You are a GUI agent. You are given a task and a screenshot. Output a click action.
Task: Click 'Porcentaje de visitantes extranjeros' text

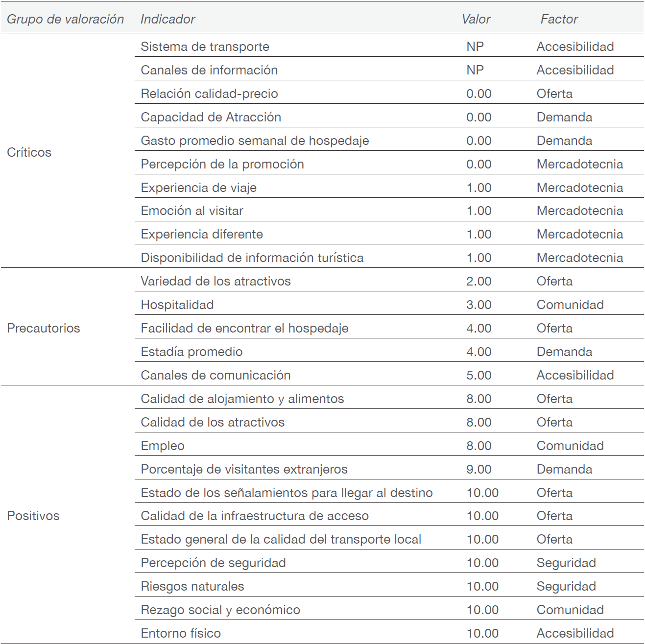click(x=244, y=469)
